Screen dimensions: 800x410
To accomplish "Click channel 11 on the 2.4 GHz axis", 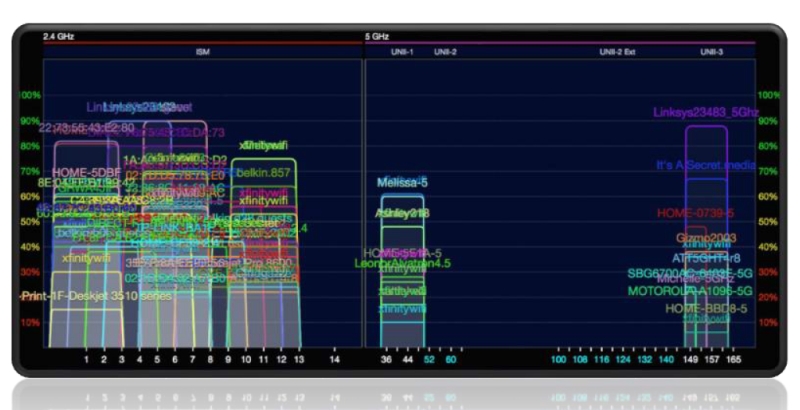I will coord(263,360).
